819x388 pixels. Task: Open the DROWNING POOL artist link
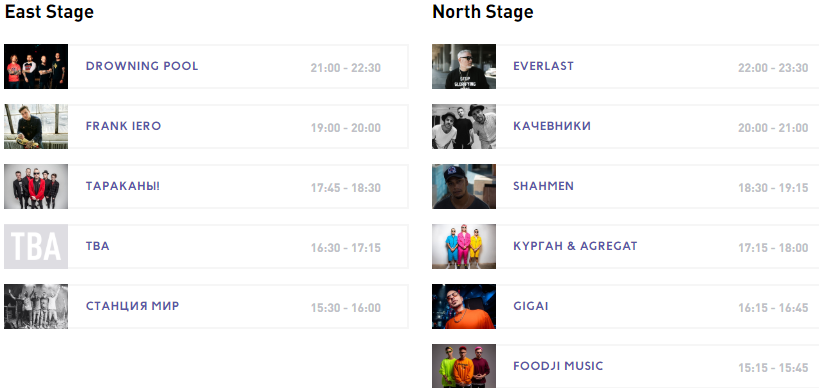pos(142,66)
